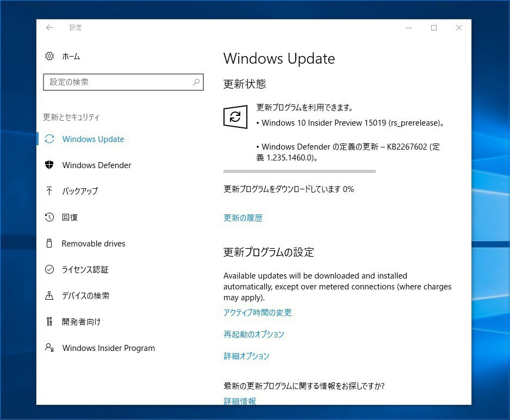
Task: Go to デバイスの検索 page
Action: click(85, 295)
